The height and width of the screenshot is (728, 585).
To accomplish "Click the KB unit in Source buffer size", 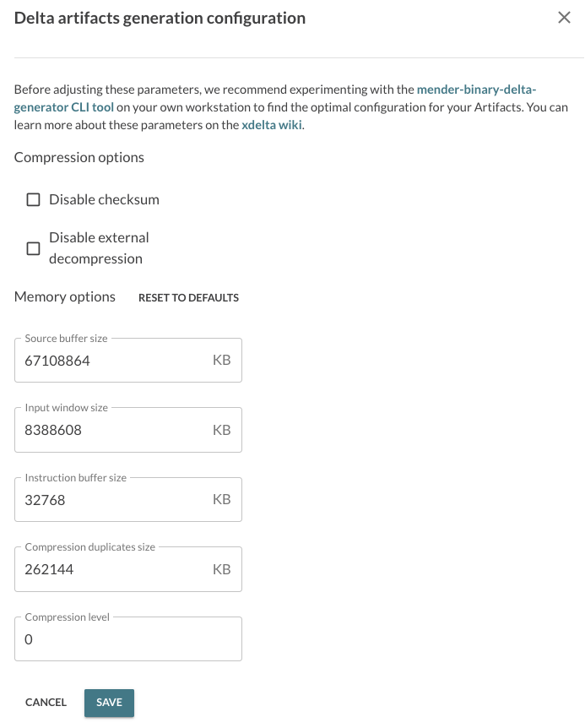I will coord(221,361).
